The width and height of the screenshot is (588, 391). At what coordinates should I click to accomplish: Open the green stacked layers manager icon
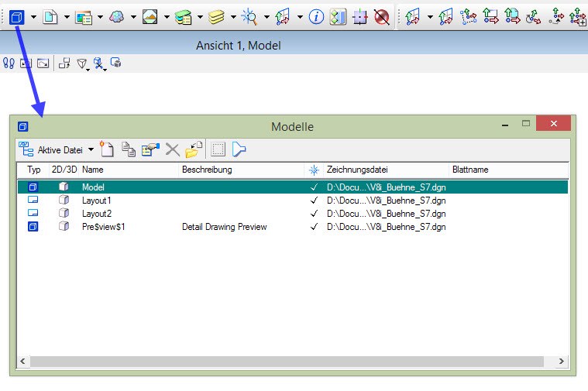(x=184, y=17)
